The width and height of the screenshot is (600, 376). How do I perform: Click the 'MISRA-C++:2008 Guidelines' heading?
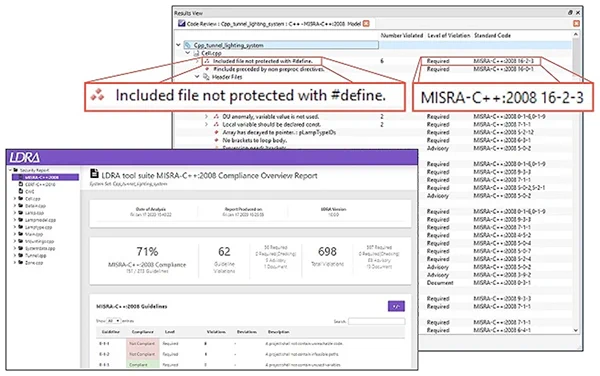[x=131, y=306]
